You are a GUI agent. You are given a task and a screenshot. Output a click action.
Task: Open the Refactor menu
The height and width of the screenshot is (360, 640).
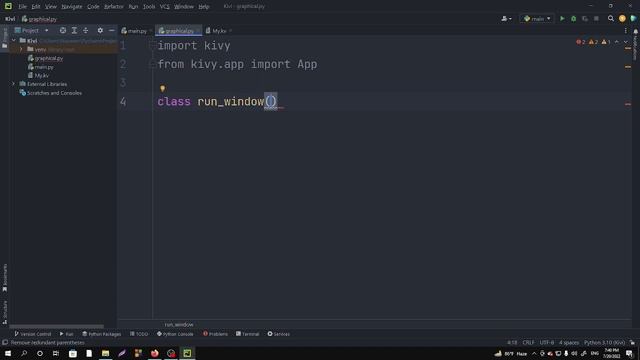click(x=113, y=7)
